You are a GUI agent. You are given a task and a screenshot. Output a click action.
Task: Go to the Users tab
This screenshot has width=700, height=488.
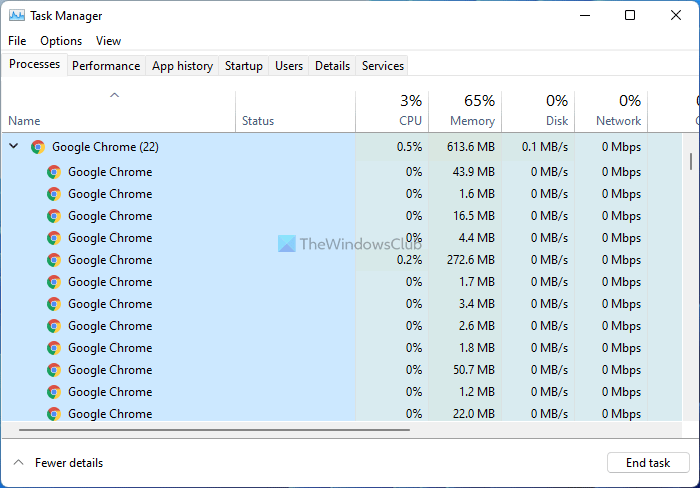coord(289,66)
